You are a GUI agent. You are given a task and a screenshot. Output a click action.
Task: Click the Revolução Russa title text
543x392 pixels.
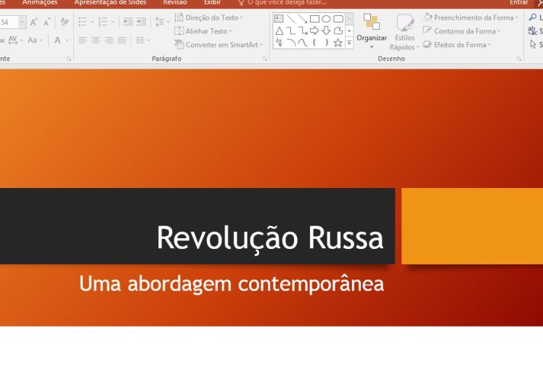(270, 238)
